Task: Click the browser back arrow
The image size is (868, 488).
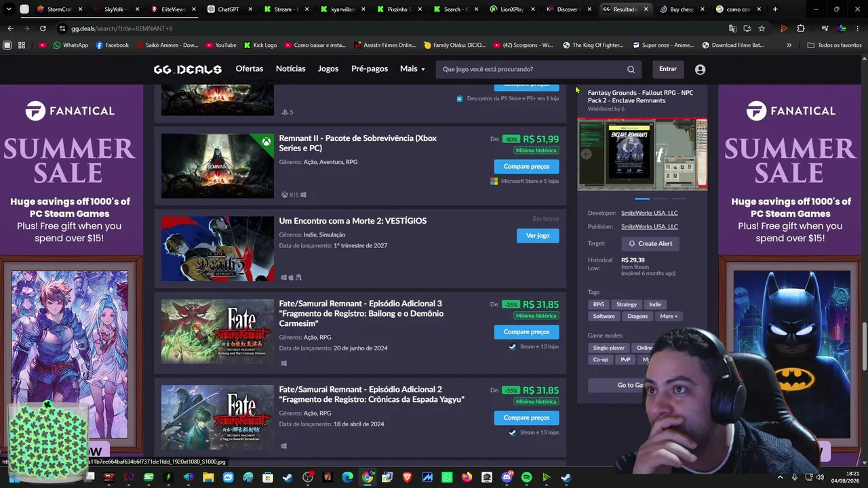Action: (10, 28)
